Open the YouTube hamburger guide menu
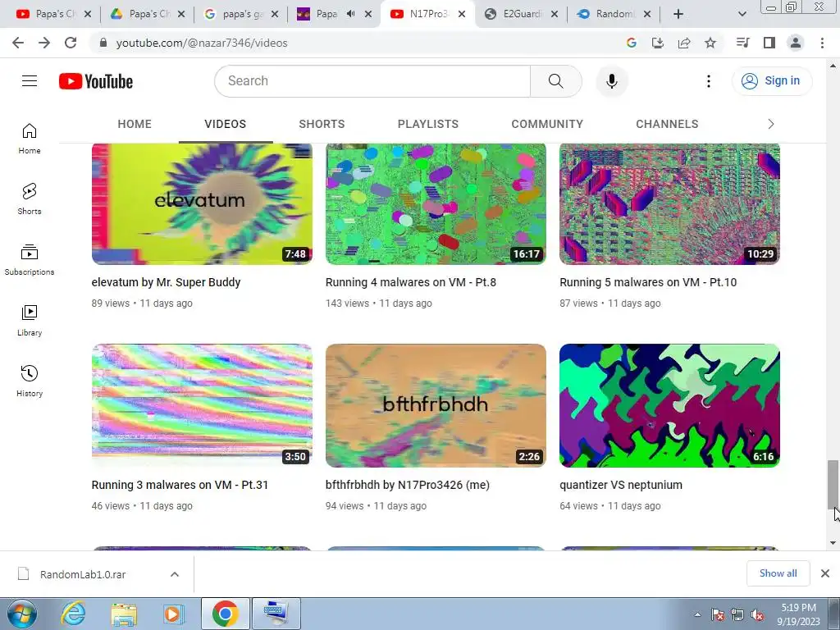 pyautogui.click(x=30, y=81)
